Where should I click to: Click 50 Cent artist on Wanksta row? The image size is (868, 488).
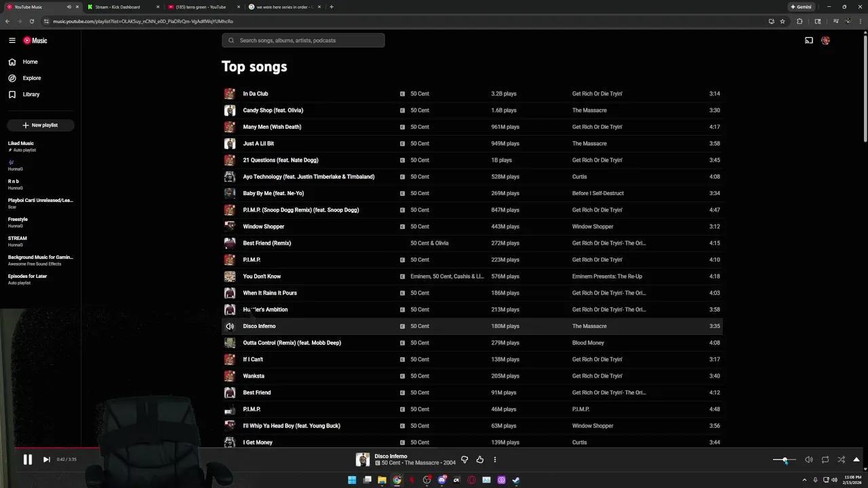[420, 376]
